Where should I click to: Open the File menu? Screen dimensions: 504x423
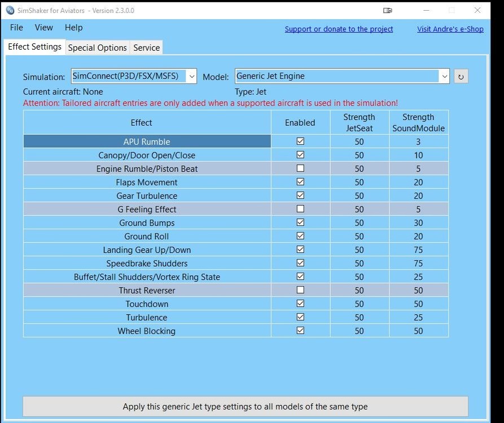17,28
